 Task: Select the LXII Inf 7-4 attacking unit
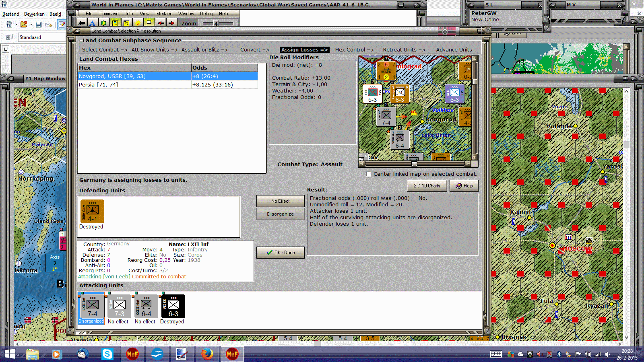(x=92, y=306)
